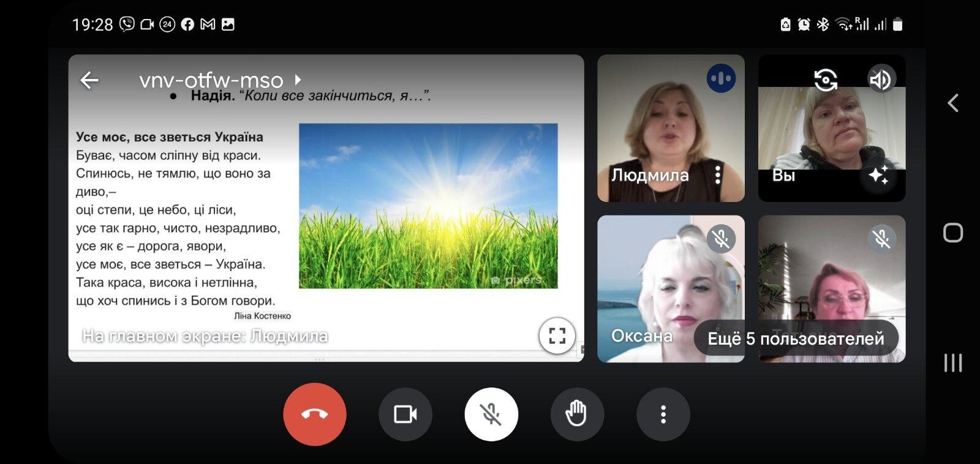Image resolution: width=980 pixels, height=464 pixels.
Task: Tap the text 'На главном экране: Людмила'
Action: pos(205,336)
